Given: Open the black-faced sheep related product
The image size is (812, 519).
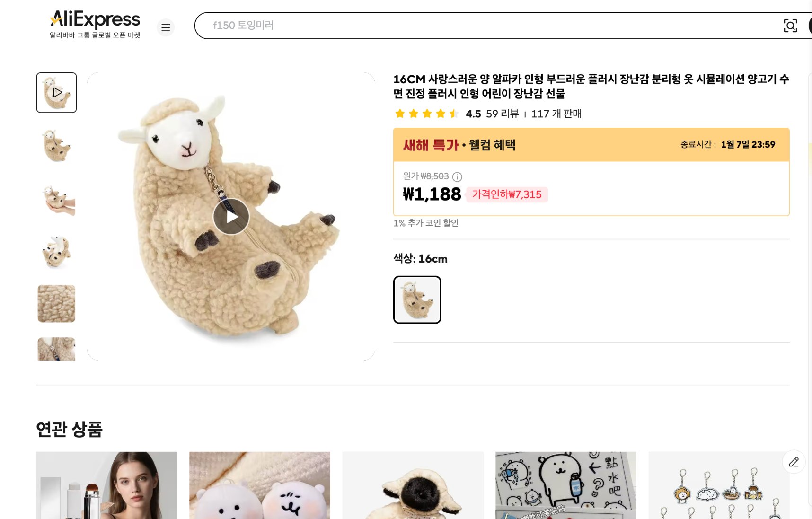Looking at the screenshot, I should 413,485.
